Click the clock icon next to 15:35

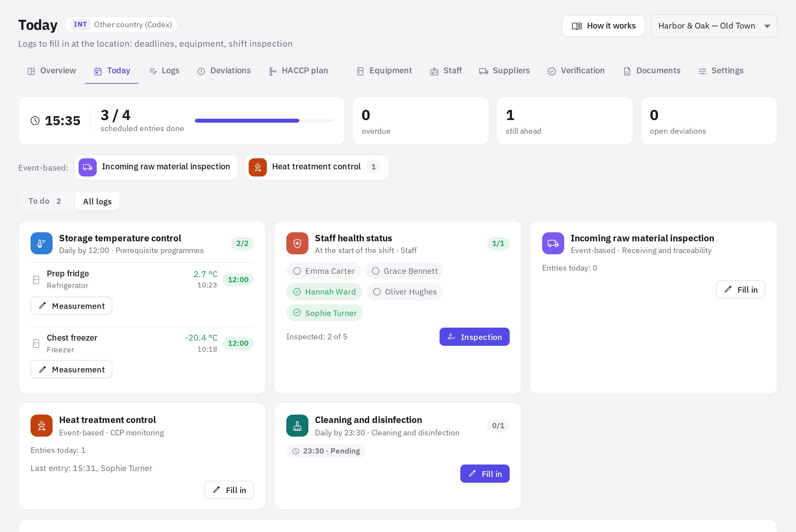[x=35, y=121]
